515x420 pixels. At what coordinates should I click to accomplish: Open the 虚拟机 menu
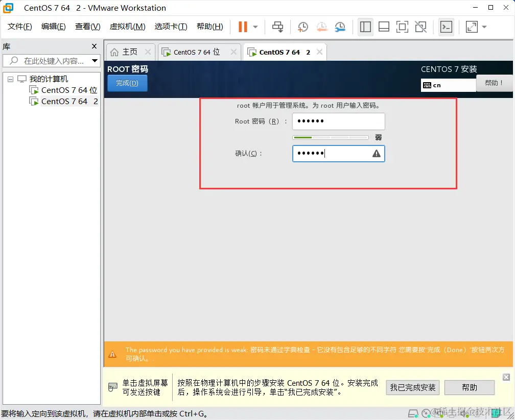(127, 27)
